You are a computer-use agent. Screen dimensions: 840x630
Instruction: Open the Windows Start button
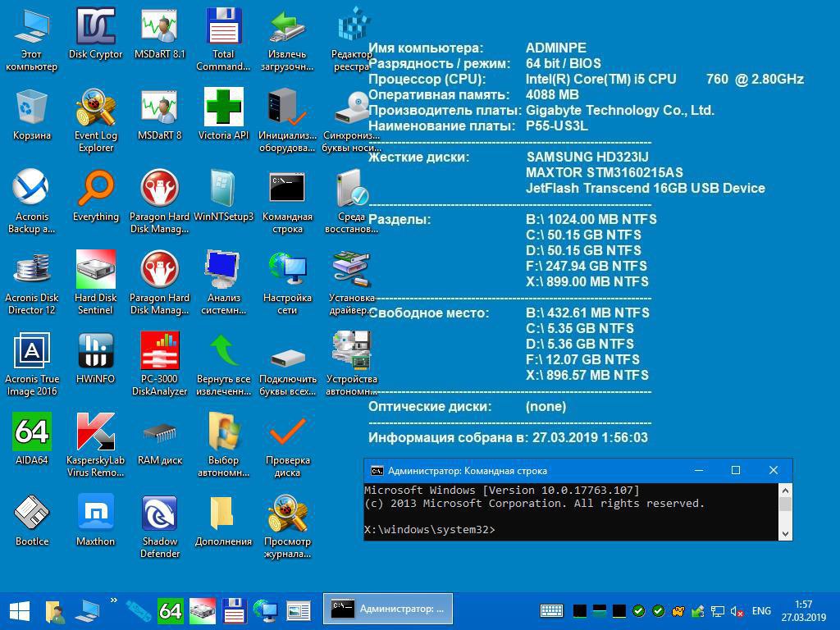click(20, 610)
